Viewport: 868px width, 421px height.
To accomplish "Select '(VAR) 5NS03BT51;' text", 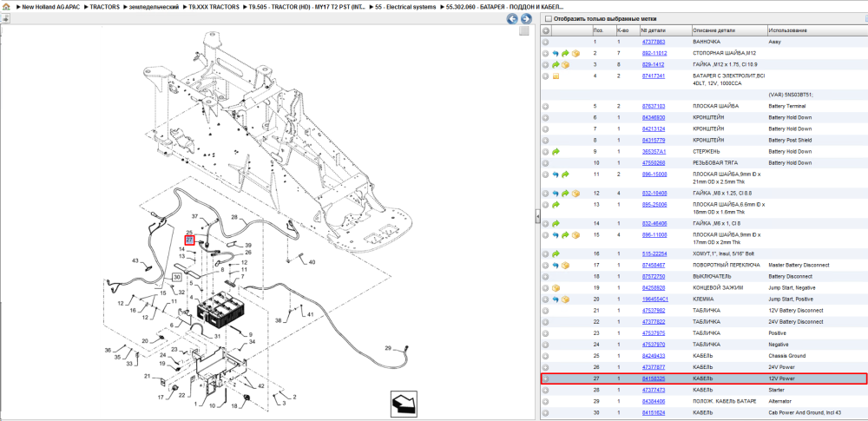I will 791,95.
